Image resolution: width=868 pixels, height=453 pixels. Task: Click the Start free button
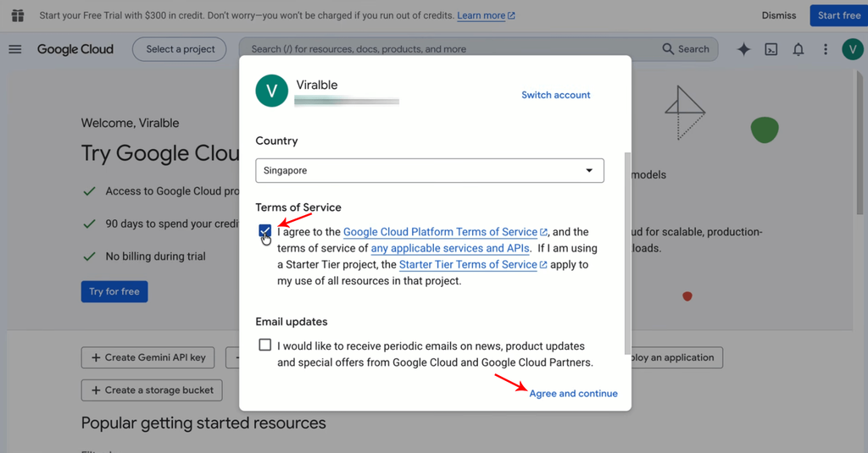click(x=838, y=15)
